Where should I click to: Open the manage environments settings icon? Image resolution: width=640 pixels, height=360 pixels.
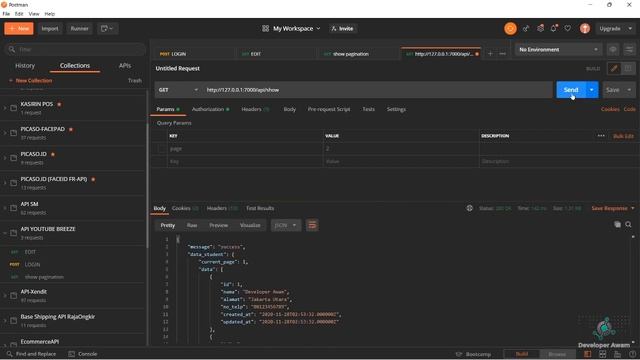coord(629,49)
